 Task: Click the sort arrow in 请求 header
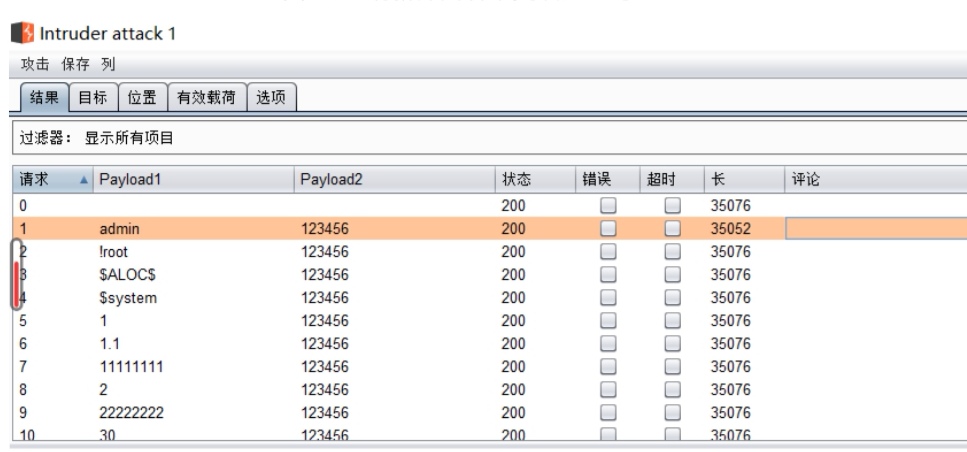pyautogui.click(x=84, y=180)
